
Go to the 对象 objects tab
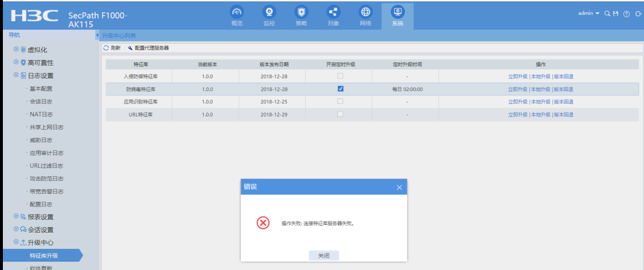(333, 16)
